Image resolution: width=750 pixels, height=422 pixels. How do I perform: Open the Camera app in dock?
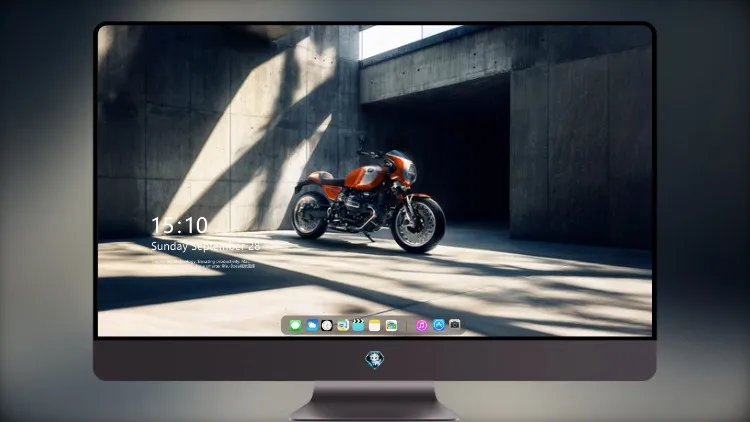[454, 324]
